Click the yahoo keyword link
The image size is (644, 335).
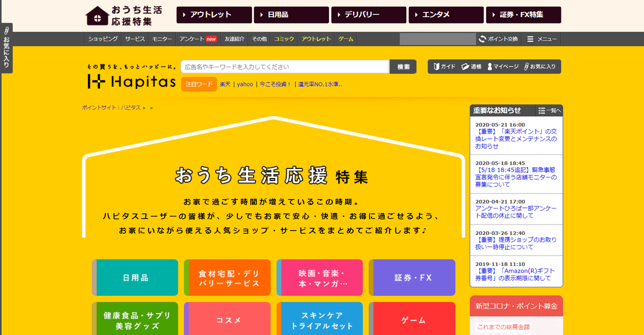point(245,84)
